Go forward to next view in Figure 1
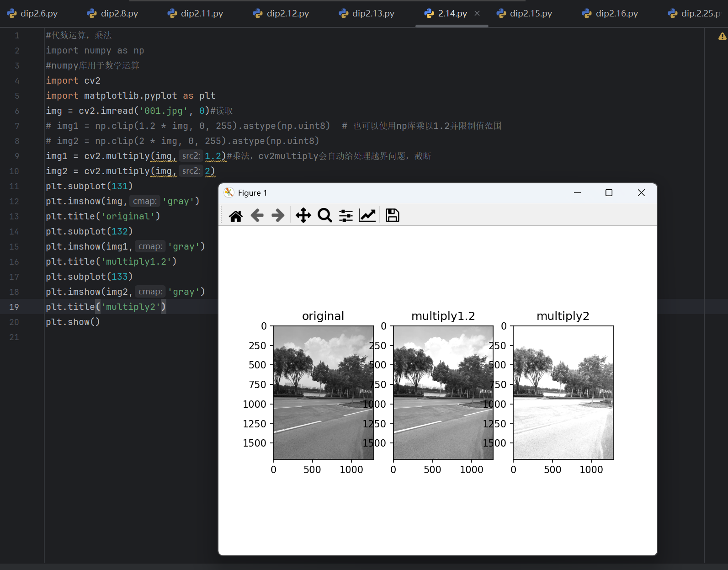This screenshot has width=728, height=570. (278, 215)
